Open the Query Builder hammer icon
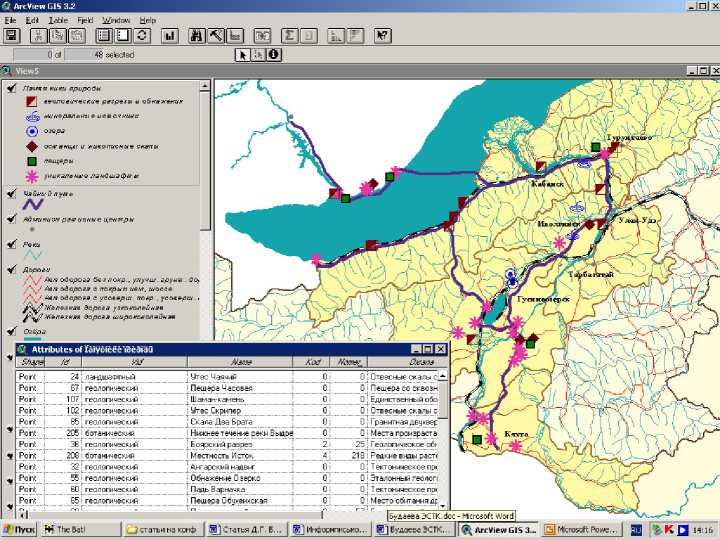 tap(217, 35)
